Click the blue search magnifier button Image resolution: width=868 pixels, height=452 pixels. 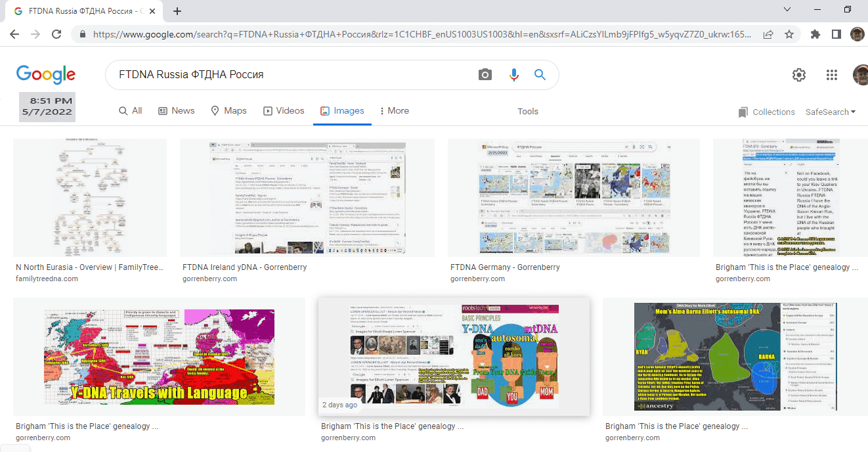click(540, 75)
